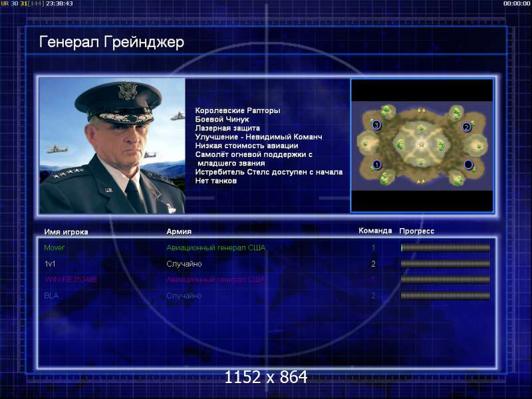The height and width of the screenshot is (399, 532).
Task: Select player name 'Mover'
Action: 55,247
